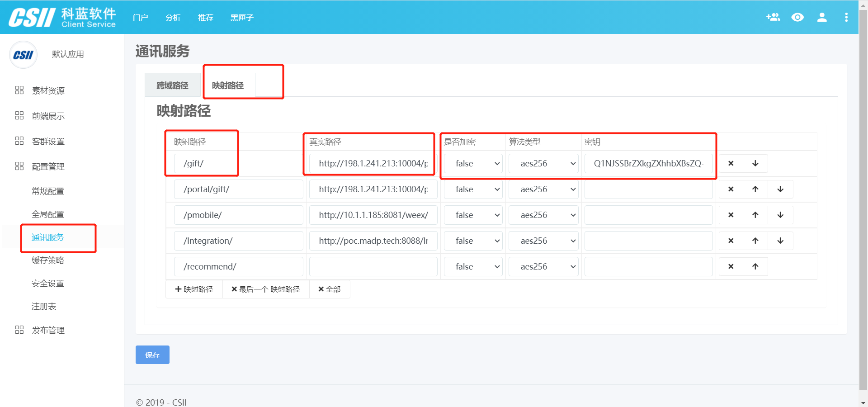Click grid icon beside 素材资源
Screen dimensions: 868x407
point(19,90)
